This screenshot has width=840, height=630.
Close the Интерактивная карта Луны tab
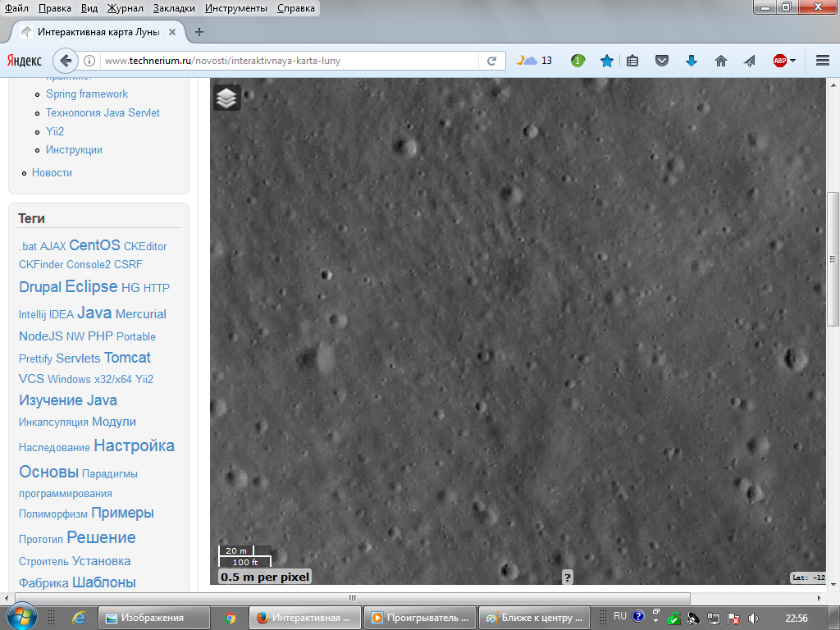[172, 32]
